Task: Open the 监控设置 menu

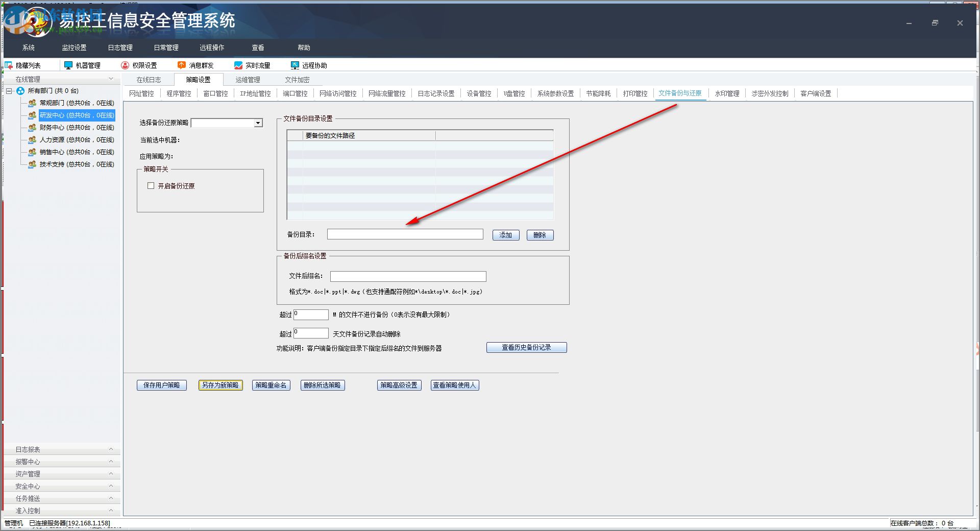Action: tap(74, 47)
